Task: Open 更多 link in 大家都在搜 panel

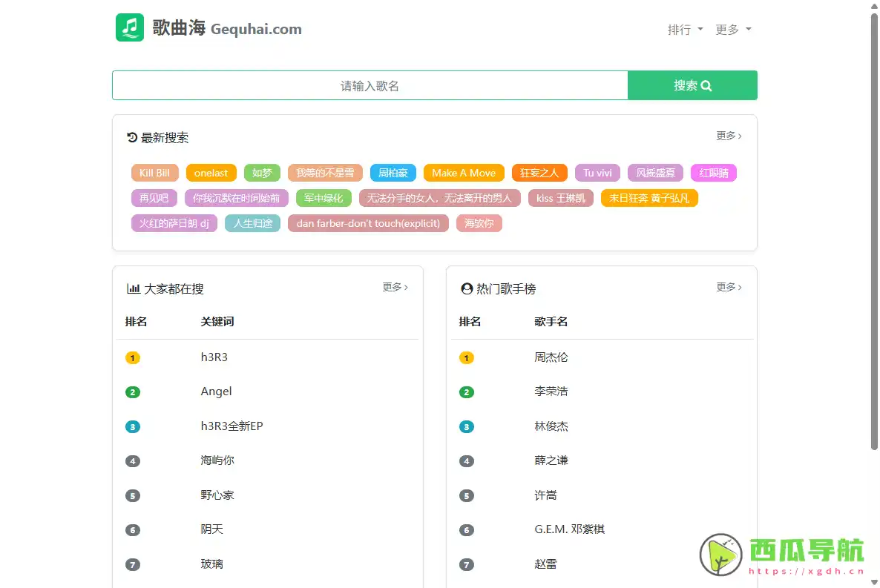Action: point(395,287)
